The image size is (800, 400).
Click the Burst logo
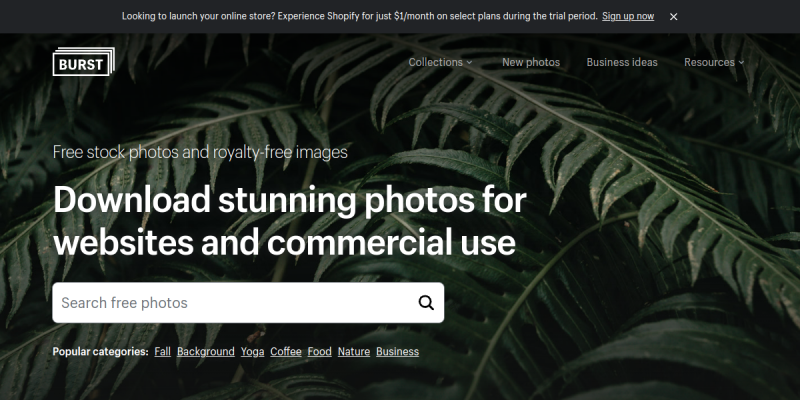click(x=84, y=62)
